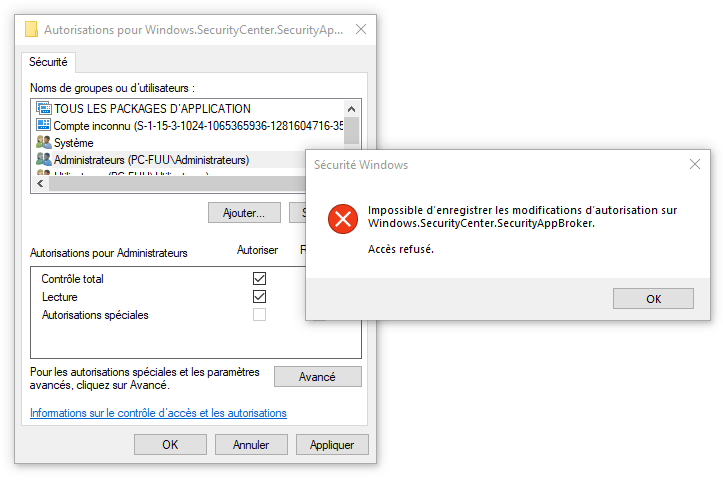Screen dimensions: 723x497
Task: Click the folder icon in the Autorisations title bar
Action: pyautogui.click(x=31, y=29)
